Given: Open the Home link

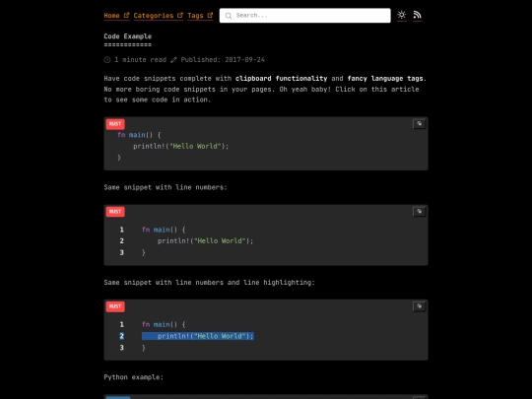Looking at the screenshot, I should pos(116,16).
